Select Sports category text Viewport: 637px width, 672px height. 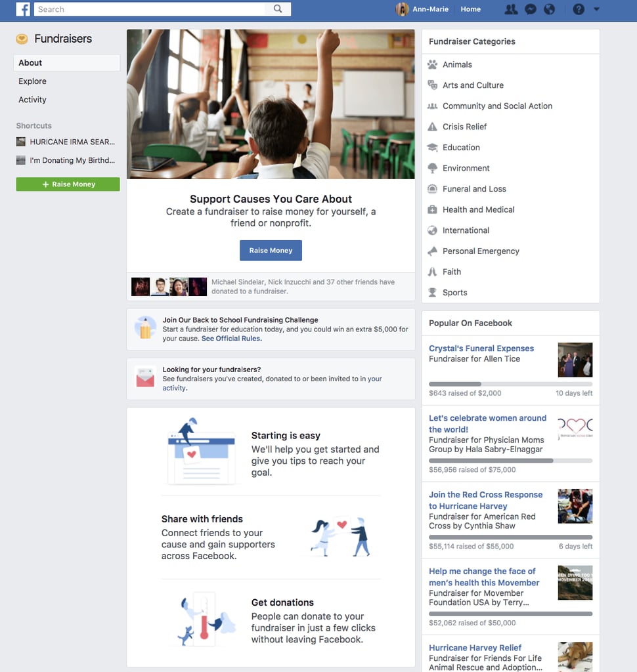point(454,293)
